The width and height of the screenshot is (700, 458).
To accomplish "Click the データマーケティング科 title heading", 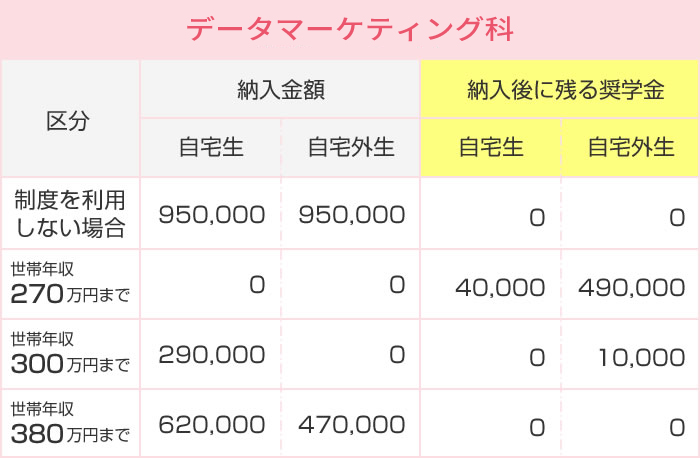I will pyautogui.click(x=350, y=29).
